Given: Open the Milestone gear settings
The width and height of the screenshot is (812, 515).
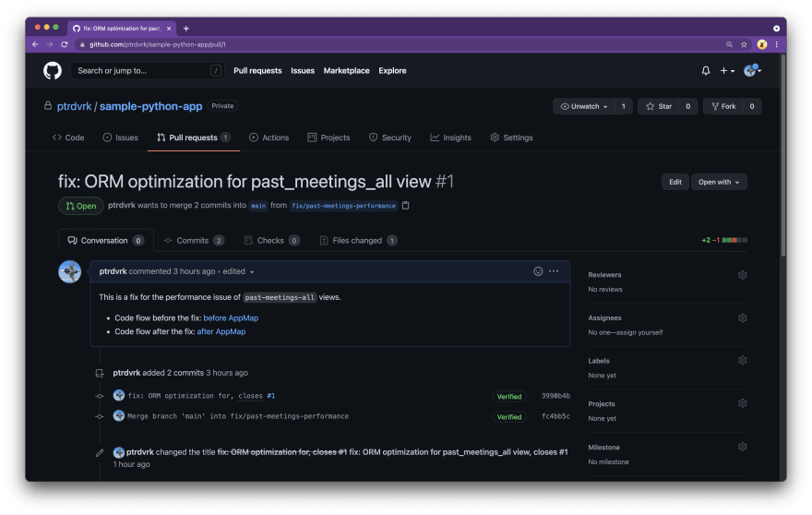Looking at the screenshot, I should tap(742, 447).
